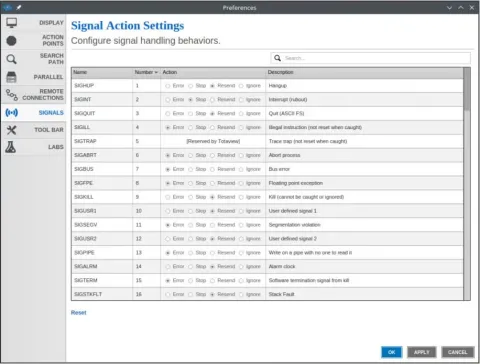Click the Apply button
This screenshot has width=480, height=364.
[x=422, y=352]
